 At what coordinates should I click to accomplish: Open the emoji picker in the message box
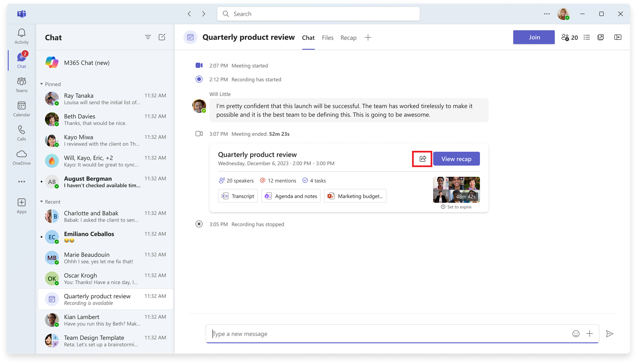click(576, 334)
